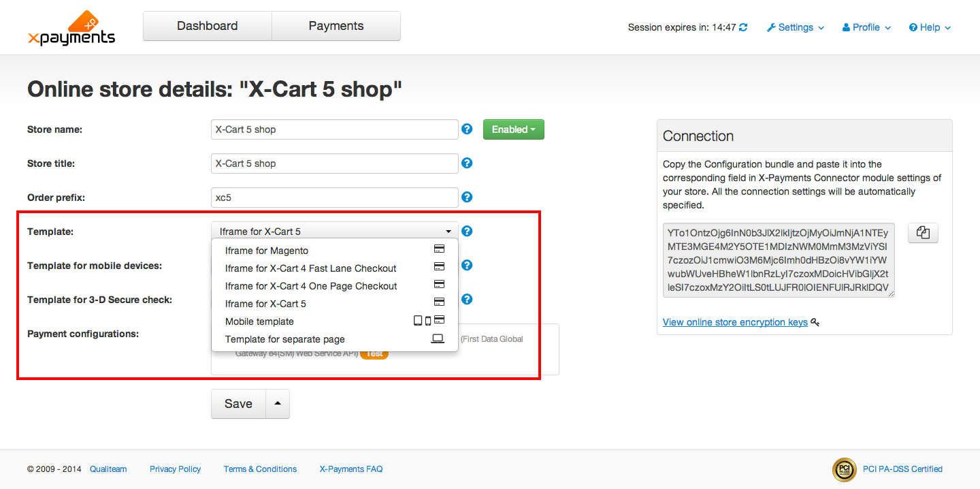Click the card icon beside X-Cart 4 Fast Lane Checkout
980x489 pixels.
[439, 266]
